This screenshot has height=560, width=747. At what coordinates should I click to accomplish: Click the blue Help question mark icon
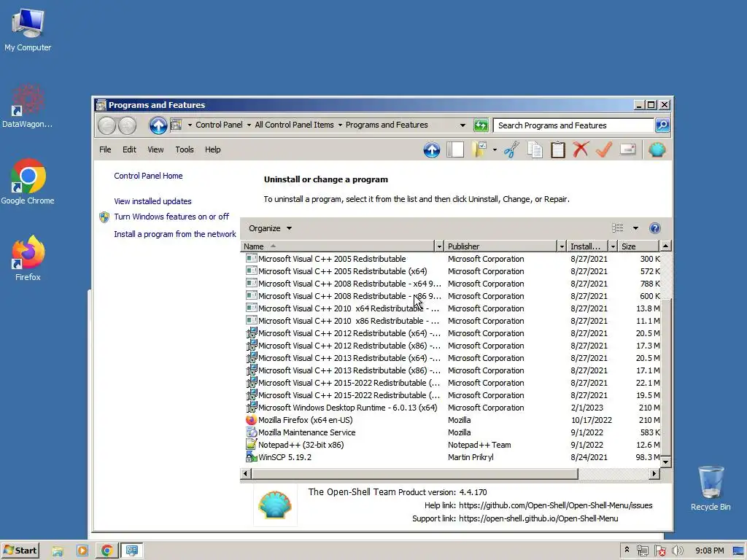pos(655,228)
